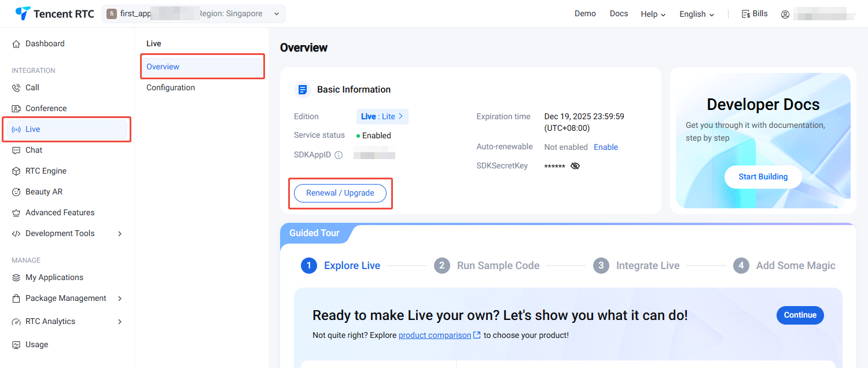This screenshot has width=868, height=368.
Task: Select step 1 Explore Live
Action: (341, 266)
